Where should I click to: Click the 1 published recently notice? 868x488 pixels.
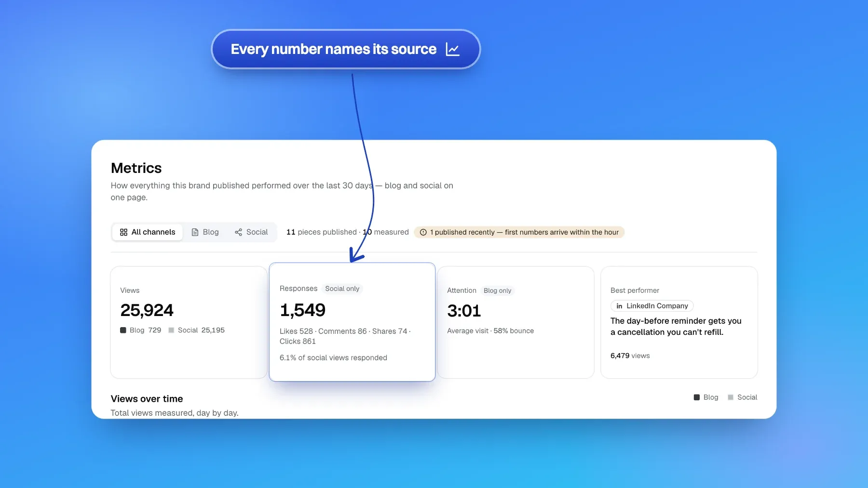coord(519,232)
